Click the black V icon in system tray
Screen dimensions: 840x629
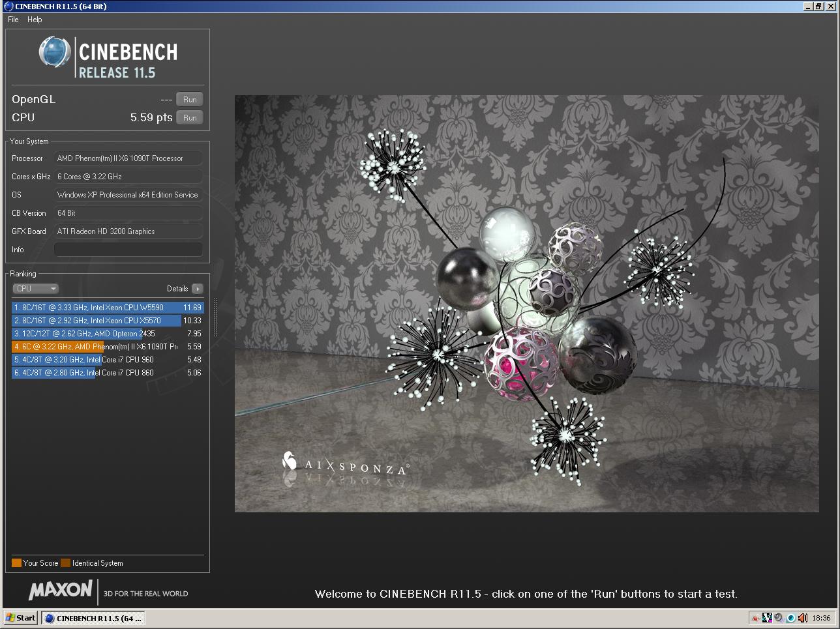(767, 618)
